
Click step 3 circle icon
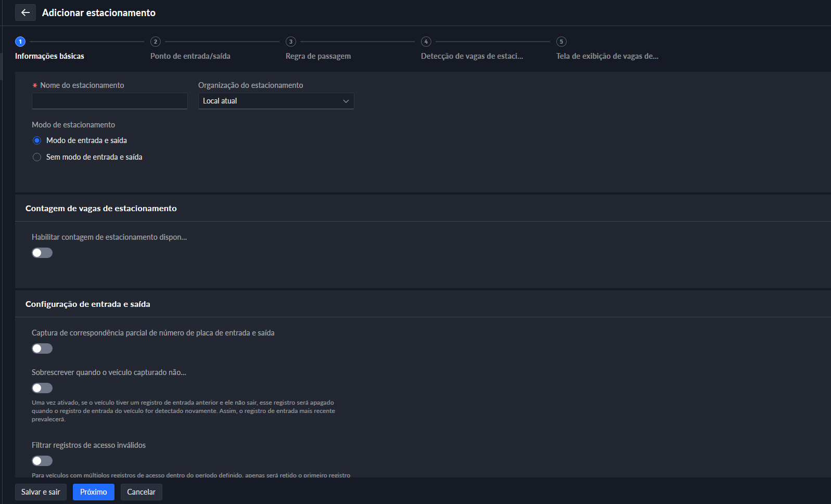290,42
